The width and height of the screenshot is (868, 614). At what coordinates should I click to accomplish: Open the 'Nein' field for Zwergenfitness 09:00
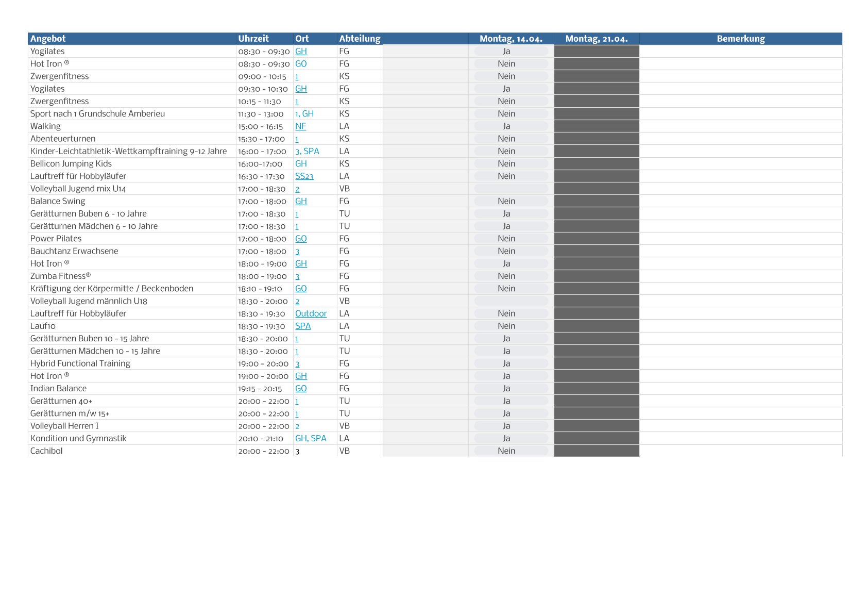point(511,76)
